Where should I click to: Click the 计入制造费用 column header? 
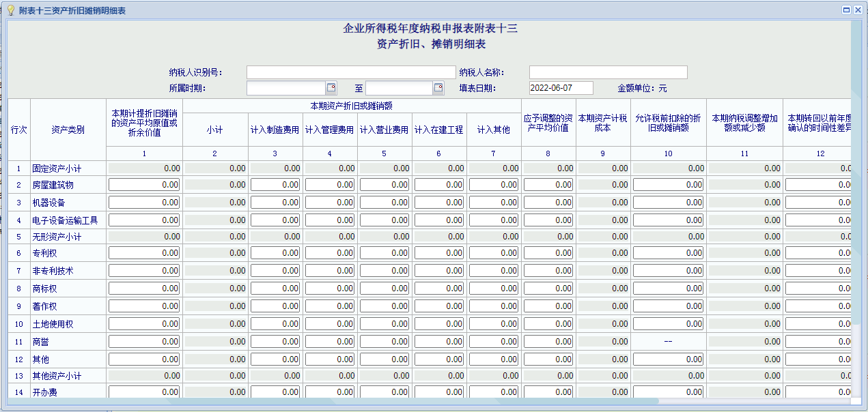point(275,130)
